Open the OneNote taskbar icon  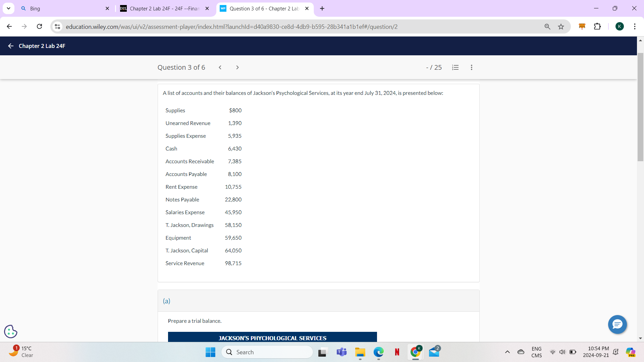click(397, 352)
